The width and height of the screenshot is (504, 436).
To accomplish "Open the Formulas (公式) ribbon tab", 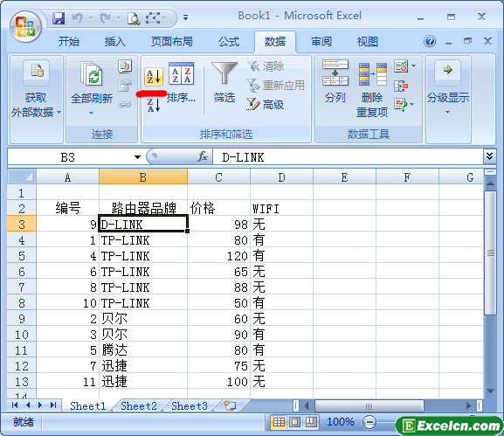I will [x=229, y=41].
